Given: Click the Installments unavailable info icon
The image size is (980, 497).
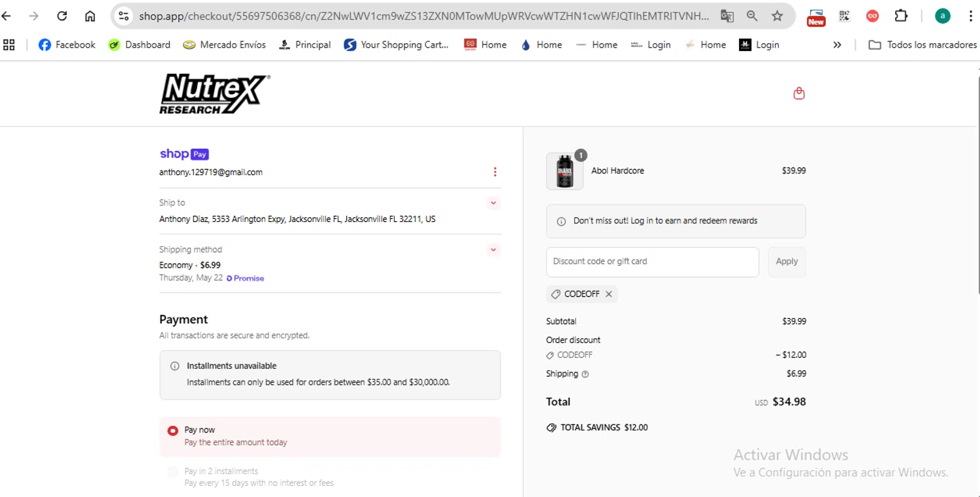Looking at the screenshot, I should (174, 366).
